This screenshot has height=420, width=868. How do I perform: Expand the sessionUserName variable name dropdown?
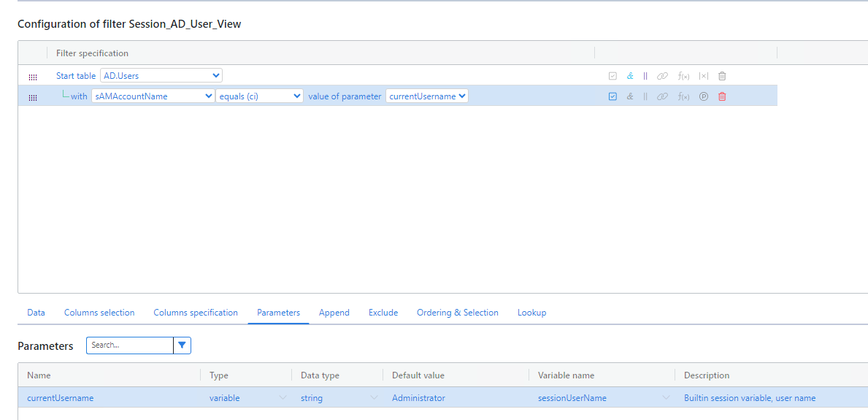tap(666, 398)
